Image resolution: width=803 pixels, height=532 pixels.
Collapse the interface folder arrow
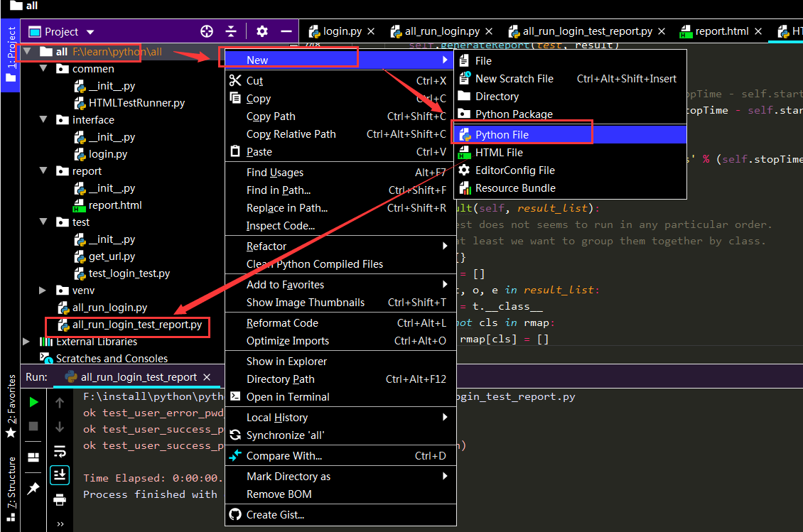pos(43,119)
